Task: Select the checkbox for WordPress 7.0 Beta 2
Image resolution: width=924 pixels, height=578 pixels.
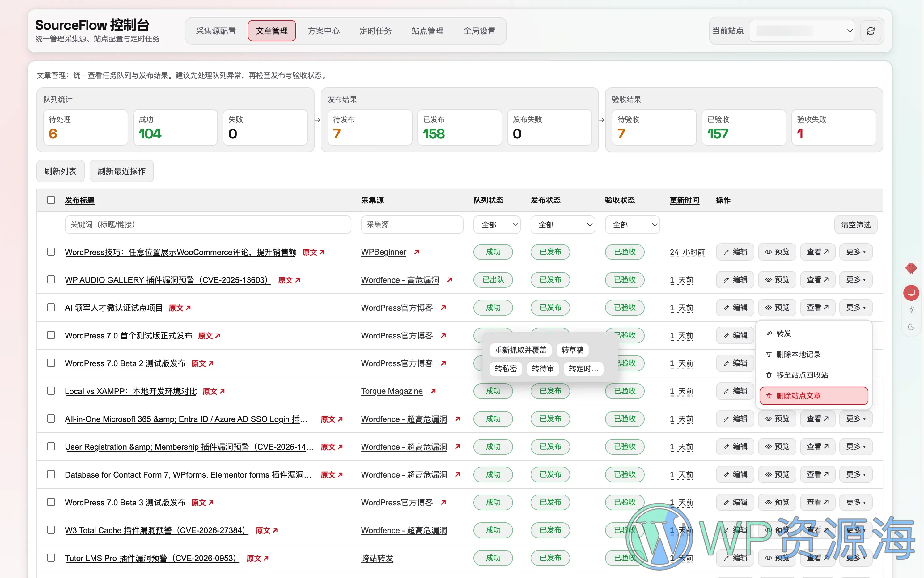Action: pyautogui.click(x=51, y=363)
